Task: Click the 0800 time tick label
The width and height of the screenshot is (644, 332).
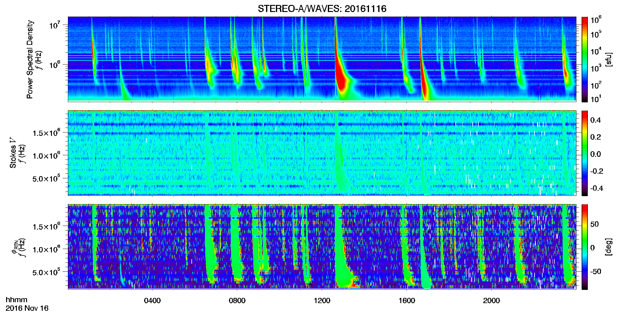Action: coord(237,301)
